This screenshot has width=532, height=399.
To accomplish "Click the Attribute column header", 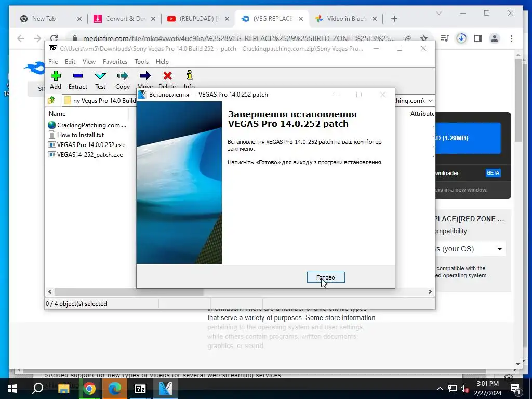I will pyautogui.click(x=422, y=114).
